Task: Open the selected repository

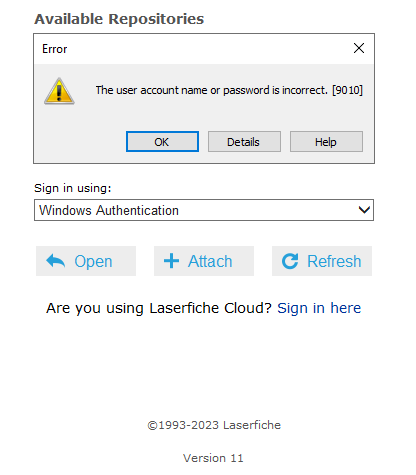Action: pos(86,261)
